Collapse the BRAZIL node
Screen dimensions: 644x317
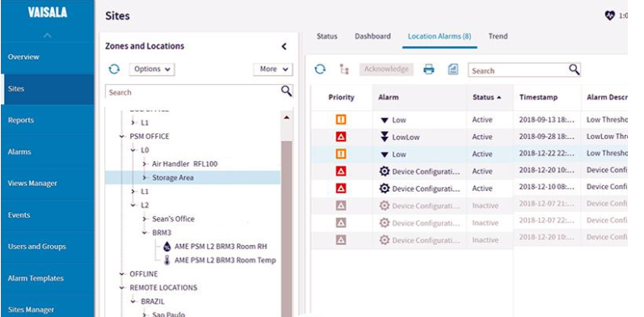pos(133,302)
